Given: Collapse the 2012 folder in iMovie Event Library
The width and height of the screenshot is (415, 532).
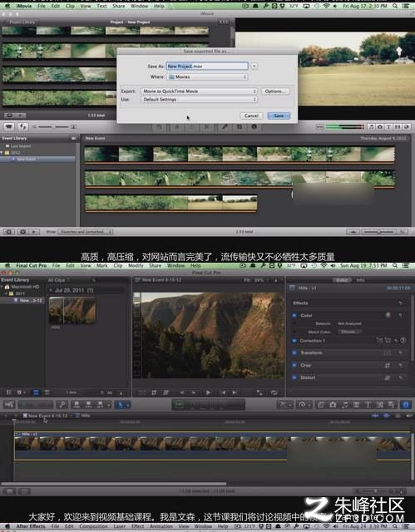Looking at the screenshot, I should point(2,153).
